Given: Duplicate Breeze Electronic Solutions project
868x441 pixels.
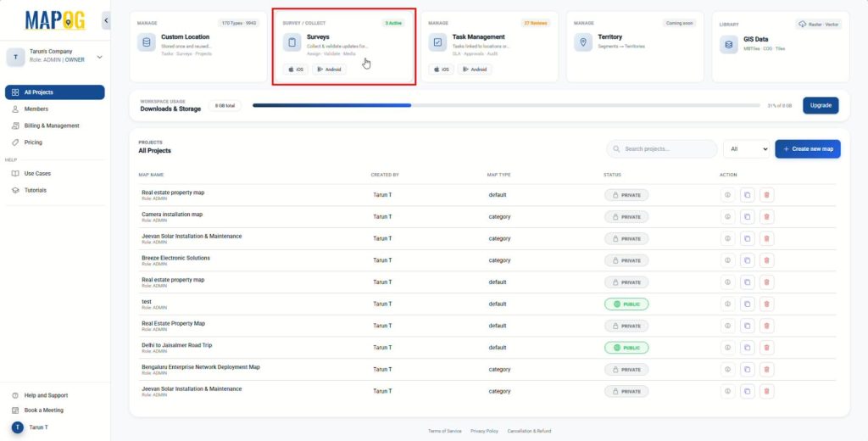Looking at the screenshot, I should 747,260.
